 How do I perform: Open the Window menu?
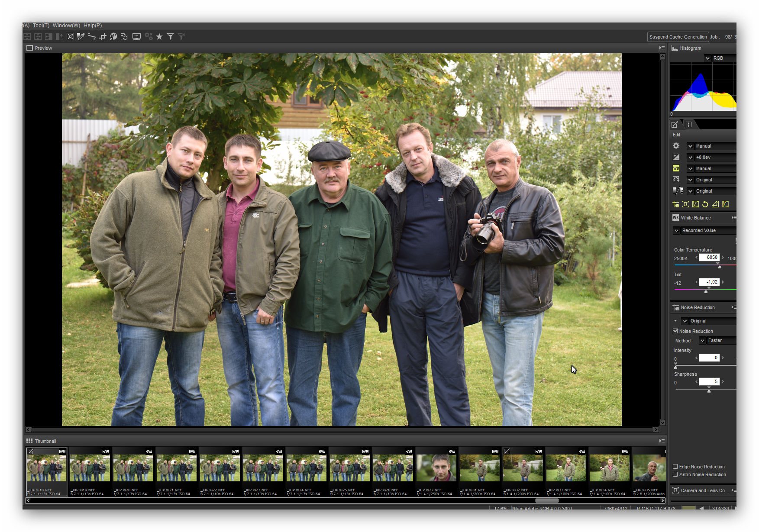point(66,26)
